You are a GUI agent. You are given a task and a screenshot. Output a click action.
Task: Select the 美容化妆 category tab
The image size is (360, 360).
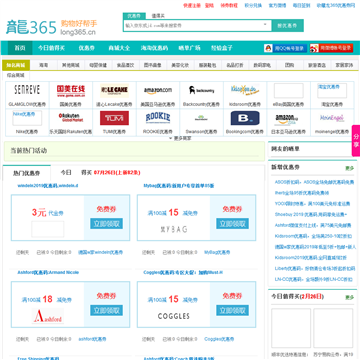pyautogui.click(x=180, y=65)
